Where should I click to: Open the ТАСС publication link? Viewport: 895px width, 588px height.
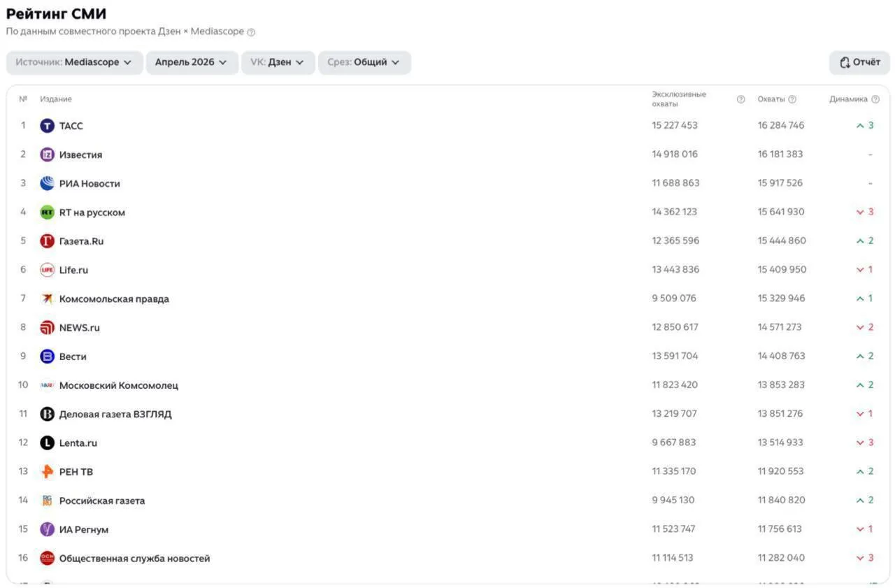71,126
